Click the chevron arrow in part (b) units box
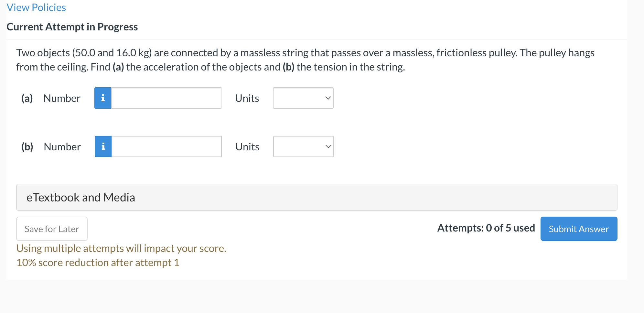The width and height of the screenshot is (644, 313). pos(328,146)
